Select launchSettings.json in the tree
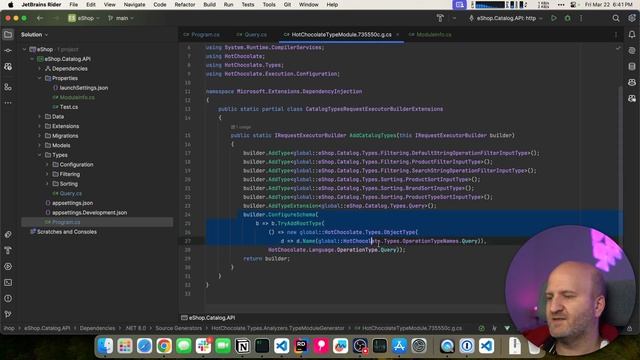 [84, 88]
